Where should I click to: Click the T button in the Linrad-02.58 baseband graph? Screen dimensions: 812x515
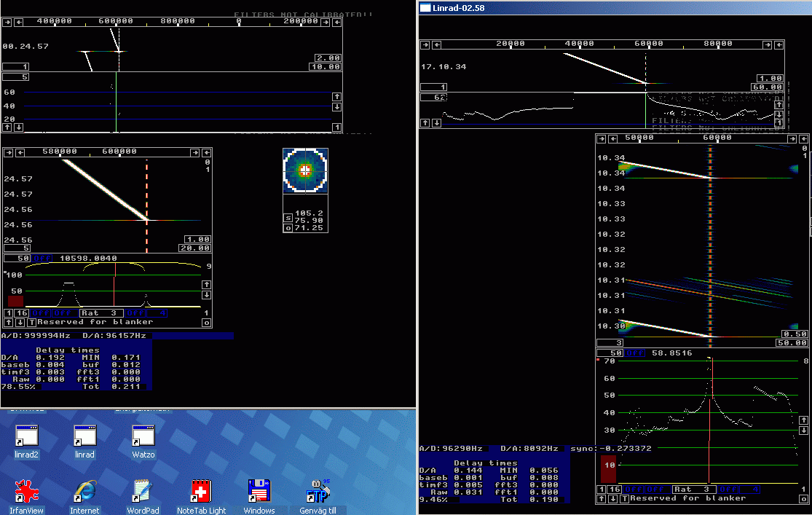tap(625, 498)
